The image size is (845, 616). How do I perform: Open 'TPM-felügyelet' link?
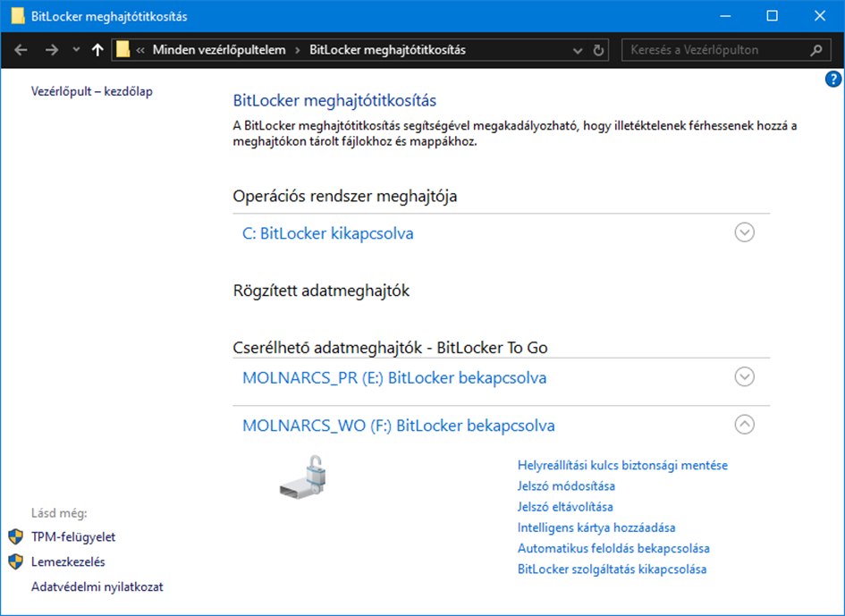(x=73, y=536)
